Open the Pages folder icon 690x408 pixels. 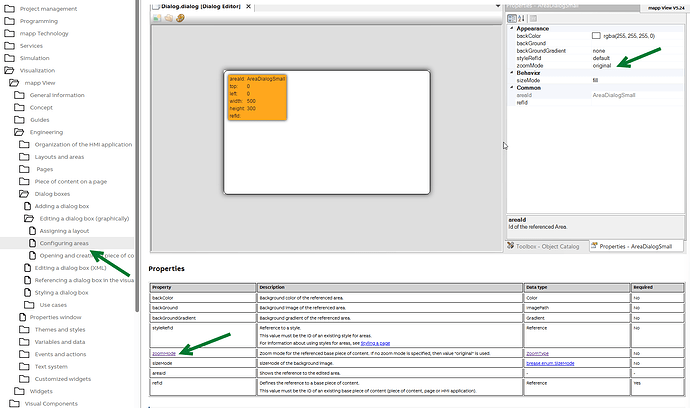point(24,169)
